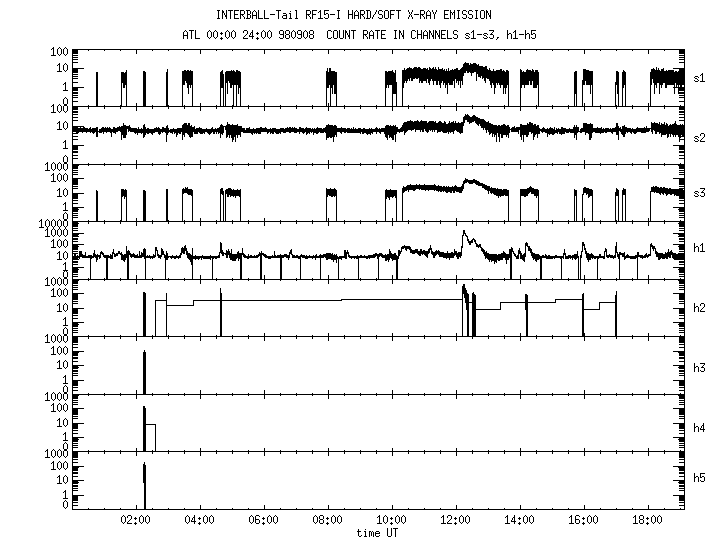Image resolution: width=720 pixels, height=550 pixels.
Task: Select the 10:00 time axis label
Action: point(392,522)
